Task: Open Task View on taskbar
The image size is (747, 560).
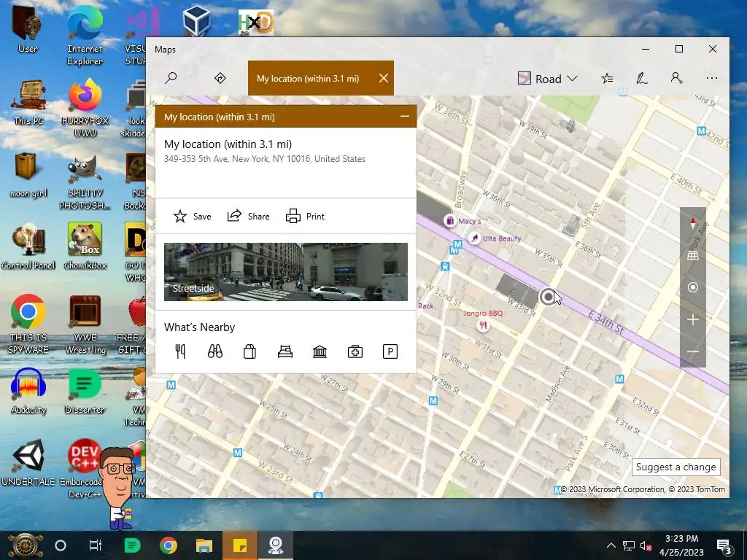Action: click(x=96, y=545)
